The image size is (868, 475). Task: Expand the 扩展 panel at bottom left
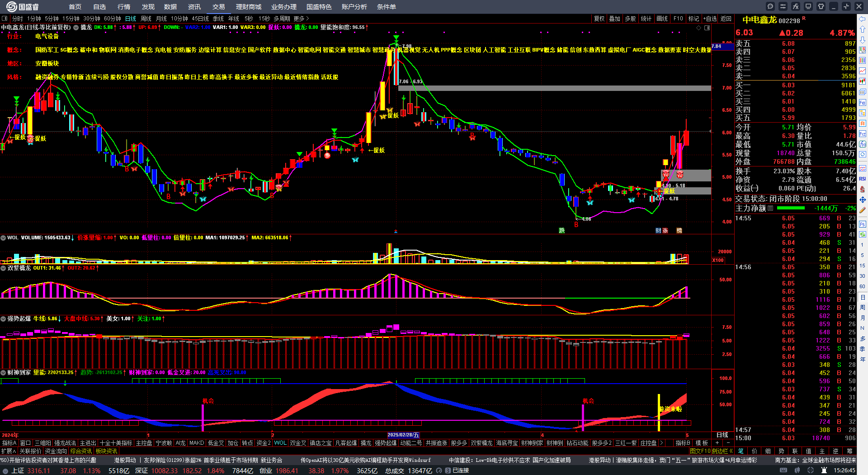(9, 451)
